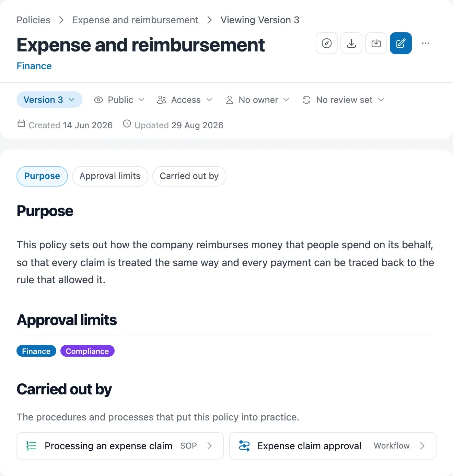Click the eye icon beside Public
This screenshot has height=476, width=453.
(98, 100)
